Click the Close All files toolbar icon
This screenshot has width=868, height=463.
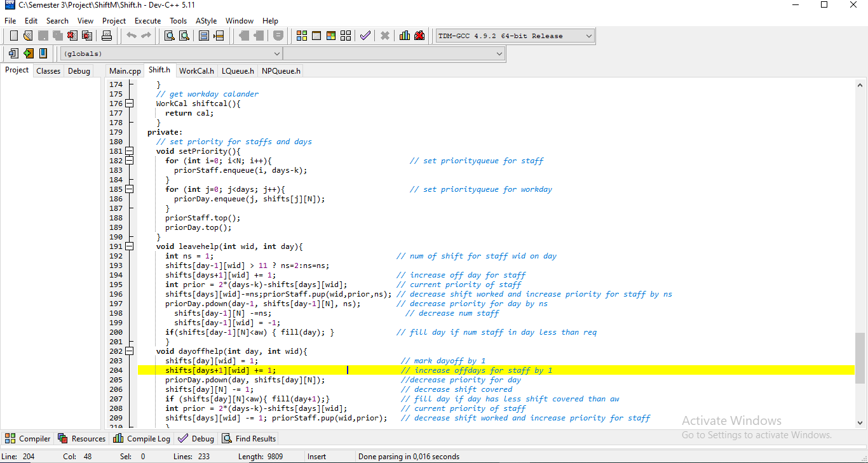(x=86, y=36)
